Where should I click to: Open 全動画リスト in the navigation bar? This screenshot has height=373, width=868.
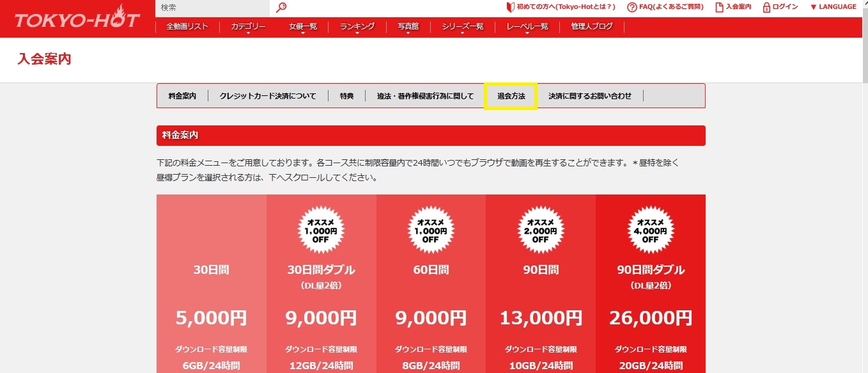(187, 27)
